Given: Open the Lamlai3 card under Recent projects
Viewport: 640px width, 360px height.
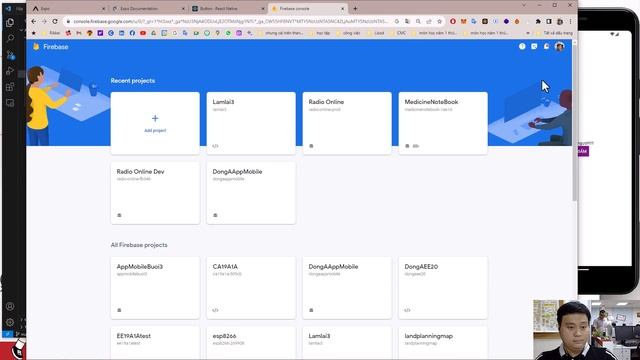Looking at the screenshot, I should [x=251, y=123].
